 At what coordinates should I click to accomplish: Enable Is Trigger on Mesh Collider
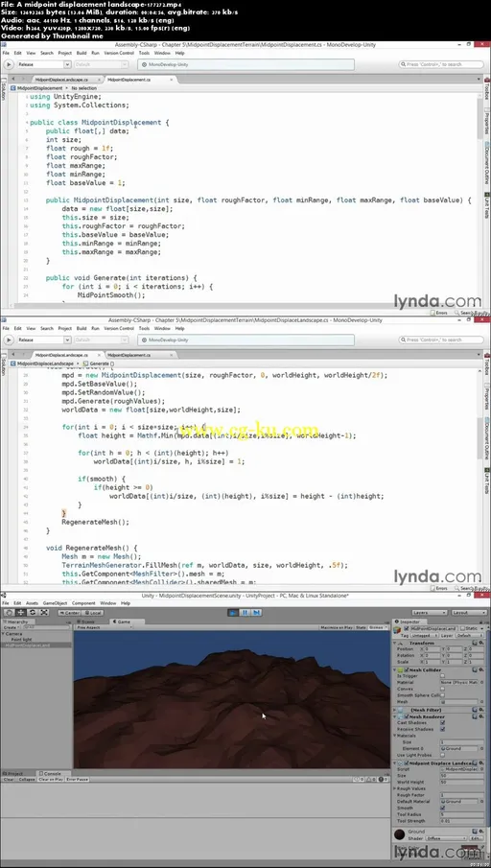[442, 676]
